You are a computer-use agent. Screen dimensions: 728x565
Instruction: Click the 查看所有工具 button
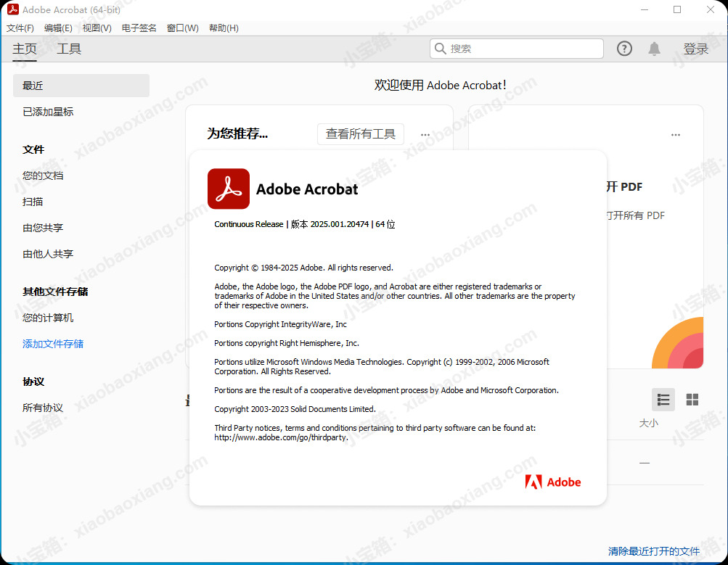click(361, 134)
